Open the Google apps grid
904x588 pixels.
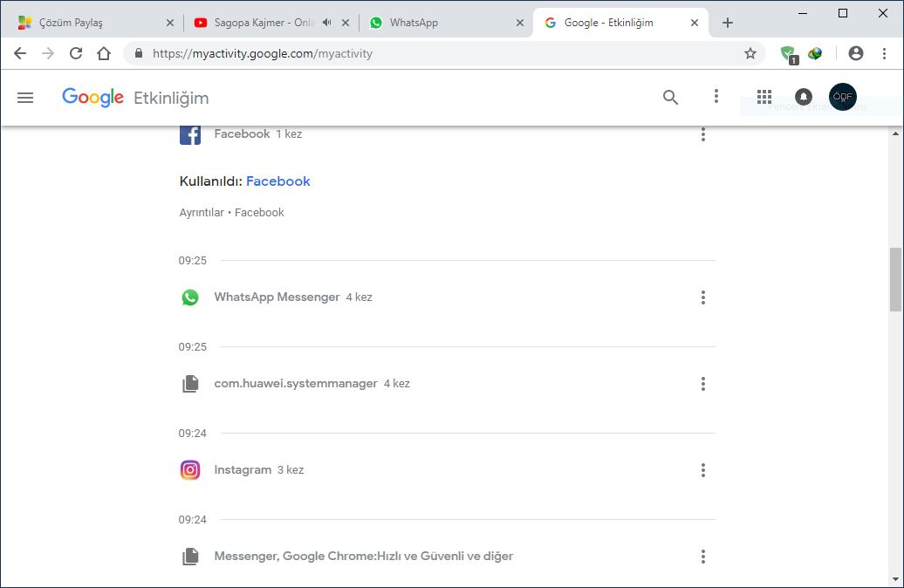click(764, 97)
